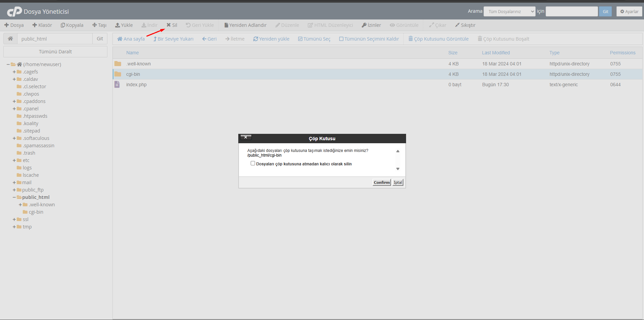Select the index.php file row
644x320 pixels.
click(x=378, y=85)
